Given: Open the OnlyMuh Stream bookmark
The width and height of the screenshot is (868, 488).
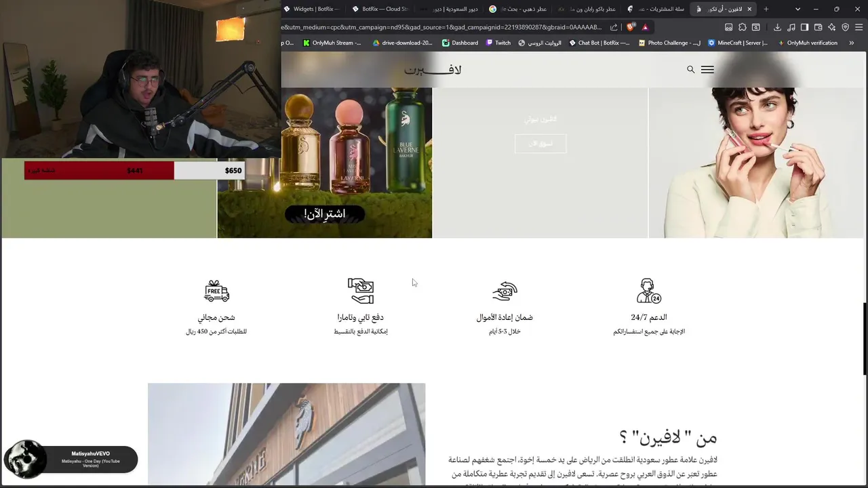Looking at the screenshot, I should (332, 43).
